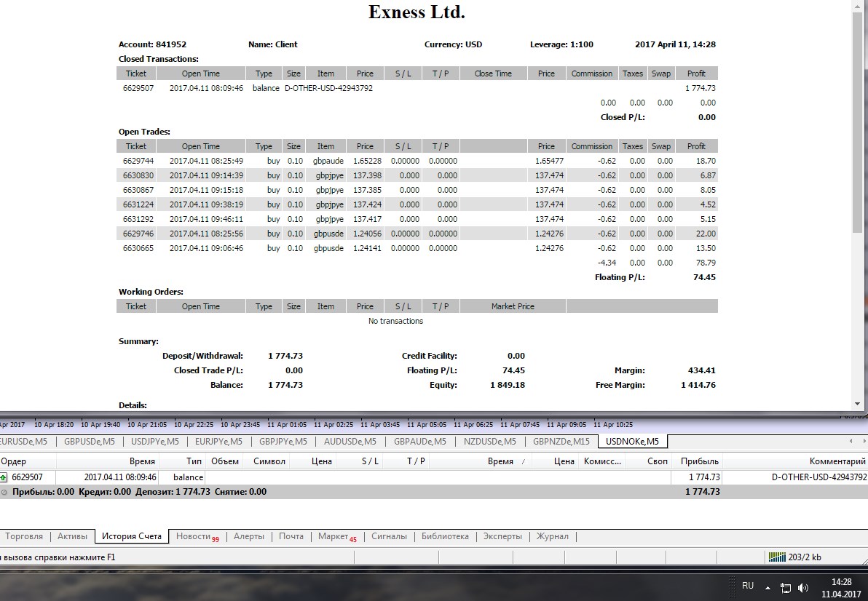Open the Новости tab
Screen dimensions: 868x601
click(197, 536)
